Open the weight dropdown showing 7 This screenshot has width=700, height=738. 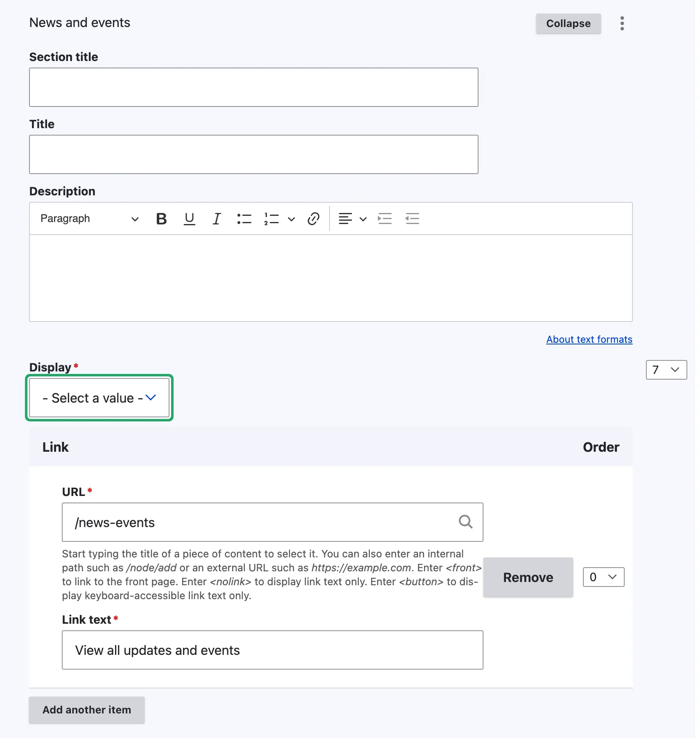(666, 370)
